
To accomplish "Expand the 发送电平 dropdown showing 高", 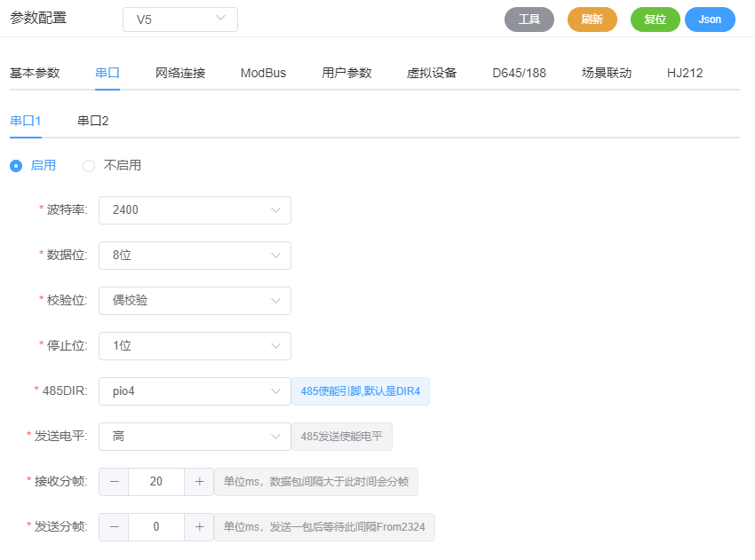I will pos(195,437).
